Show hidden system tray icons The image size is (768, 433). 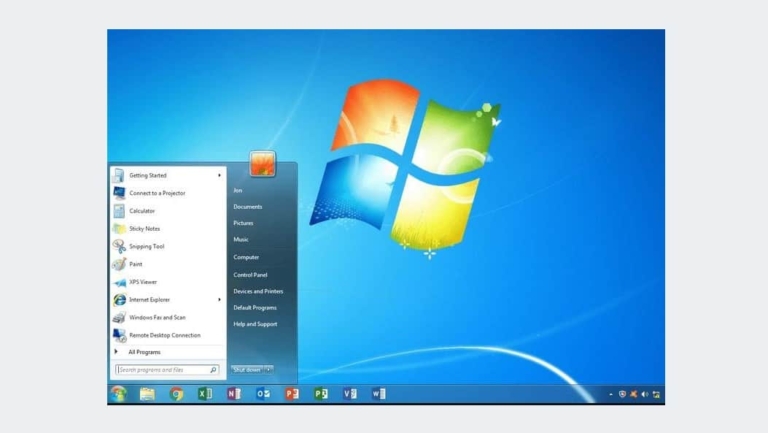611,394
